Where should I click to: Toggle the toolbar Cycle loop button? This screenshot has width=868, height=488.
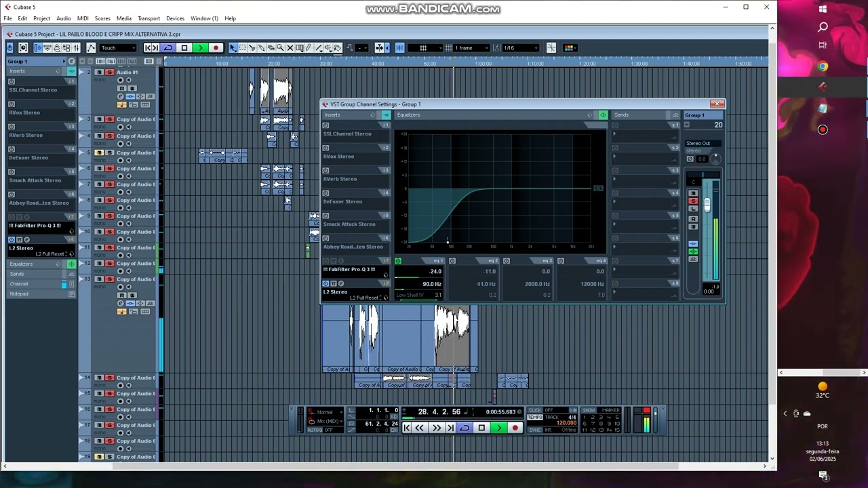(168, 47)
